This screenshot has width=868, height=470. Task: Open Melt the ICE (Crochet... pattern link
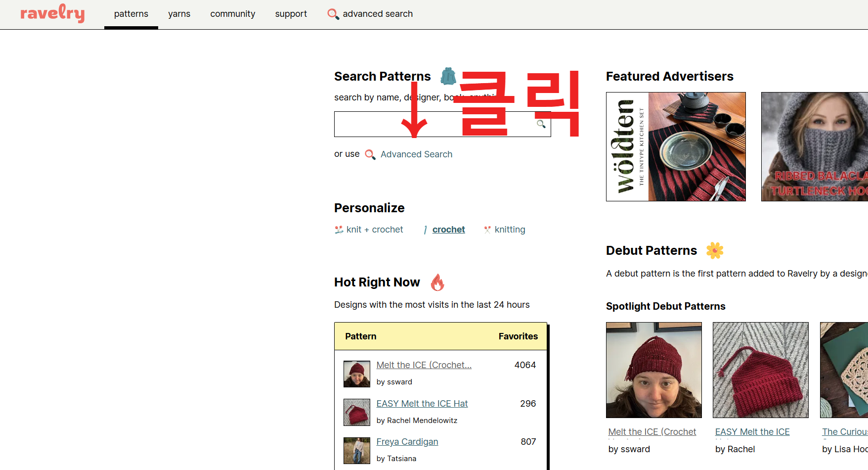point(424,365)
